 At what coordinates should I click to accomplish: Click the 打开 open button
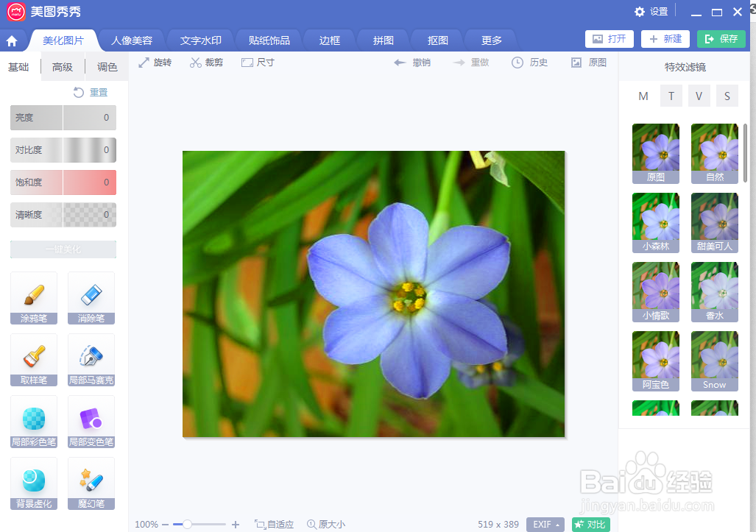tap(610, 39)
